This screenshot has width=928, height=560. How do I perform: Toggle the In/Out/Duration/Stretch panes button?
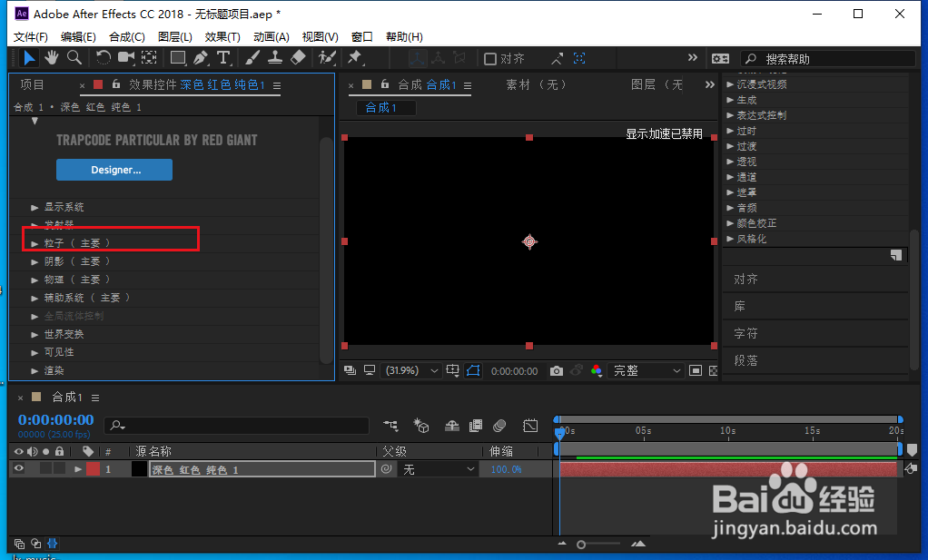tap(52, 544)
